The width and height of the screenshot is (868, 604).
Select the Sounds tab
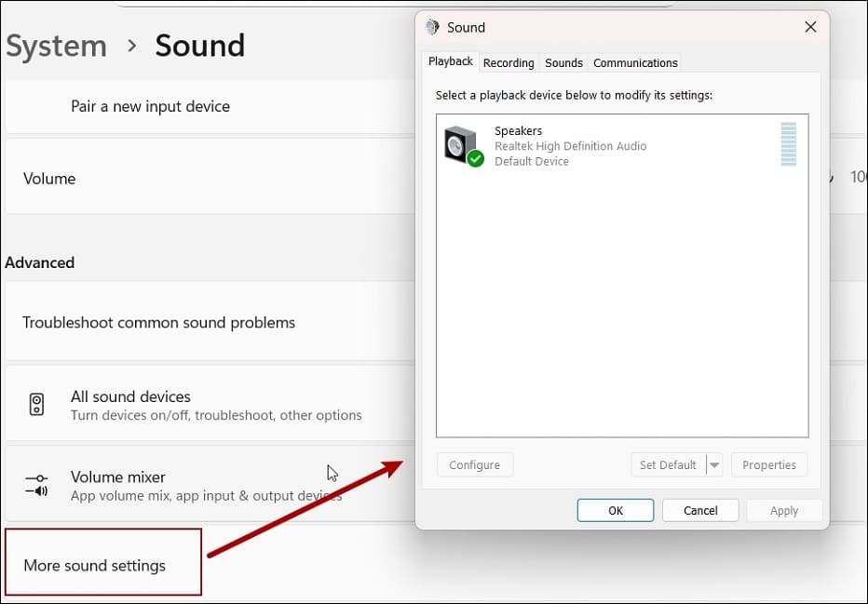tap(563, 62)
